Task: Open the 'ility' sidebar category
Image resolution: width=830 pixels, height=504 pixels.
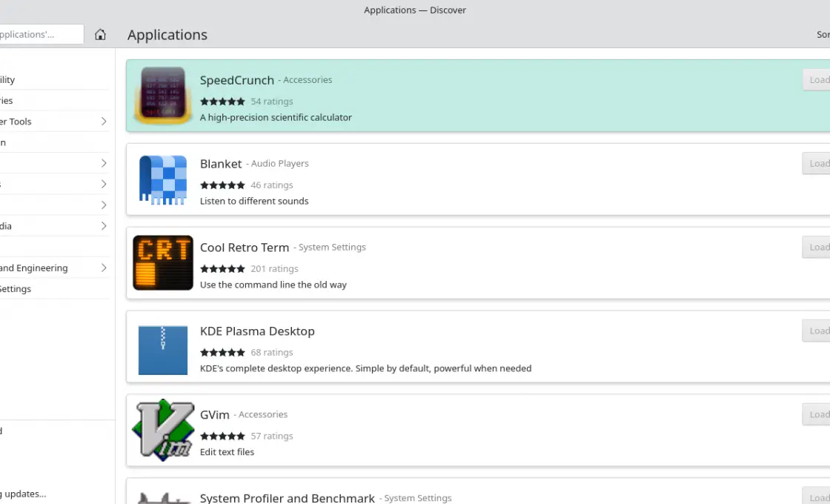Action: [55, 79]
